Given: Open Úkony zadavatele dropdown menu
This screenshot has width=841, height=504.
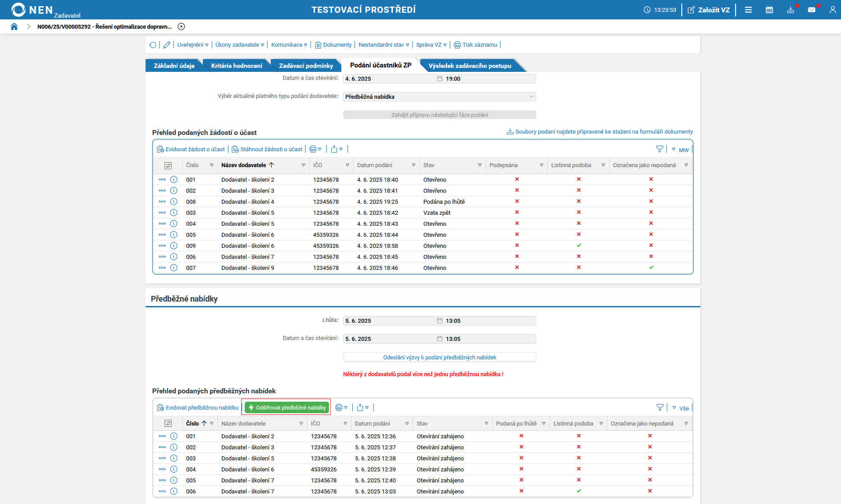Looking at the screenshot, I should (x=239, y=45).
